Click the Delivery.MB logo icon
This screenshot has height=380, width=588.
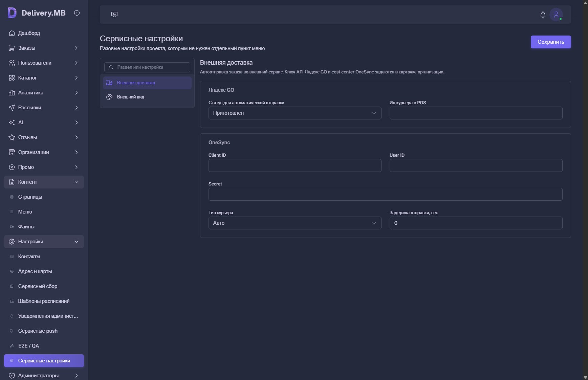12,13
